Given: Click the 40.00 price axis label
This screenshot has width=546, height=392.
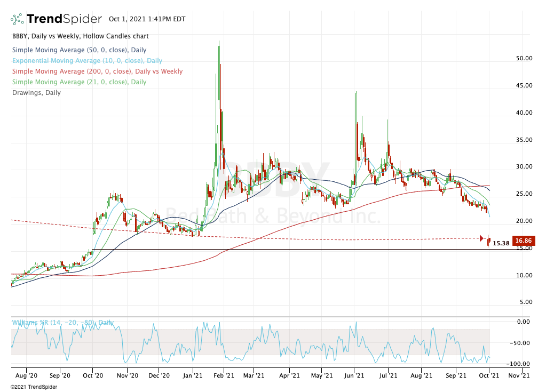Looking at the screenshot, I should pos(524,113).
